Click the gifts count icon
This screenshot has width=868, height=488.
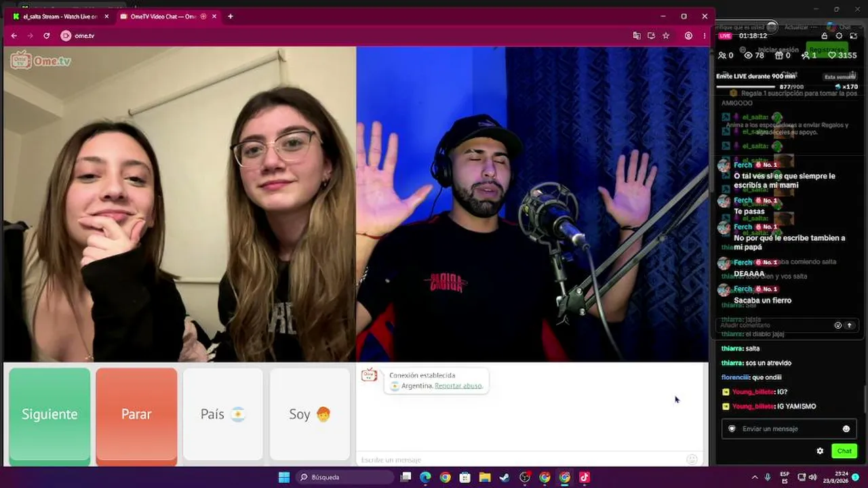click(x=779, y=56)
